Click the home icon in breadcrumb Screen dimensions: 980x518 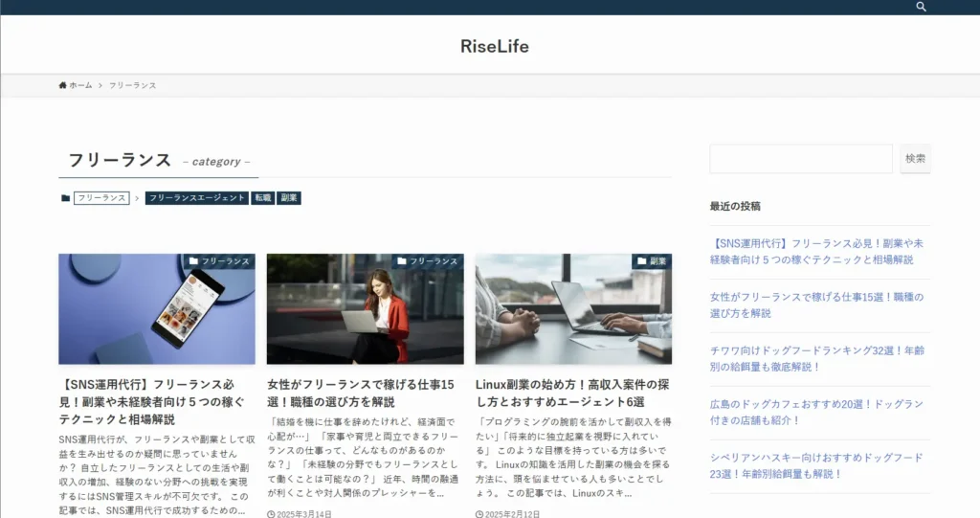coord(62,85)
